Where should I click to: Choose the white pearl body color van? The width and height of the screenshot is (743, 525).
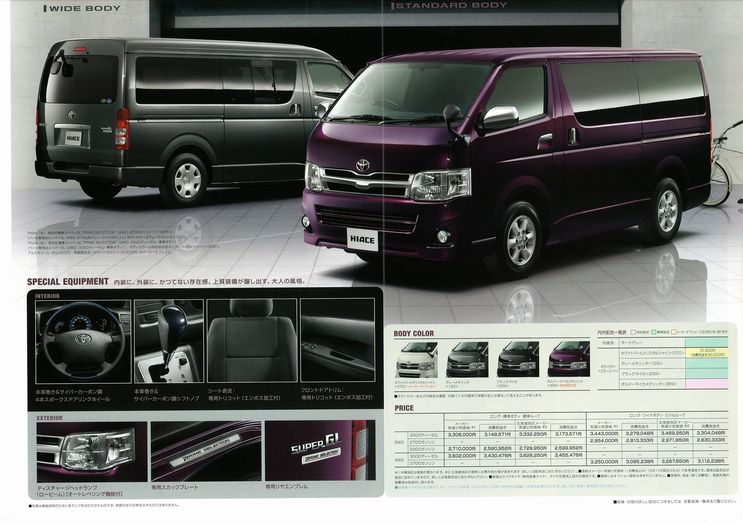[x=416, y=359]
